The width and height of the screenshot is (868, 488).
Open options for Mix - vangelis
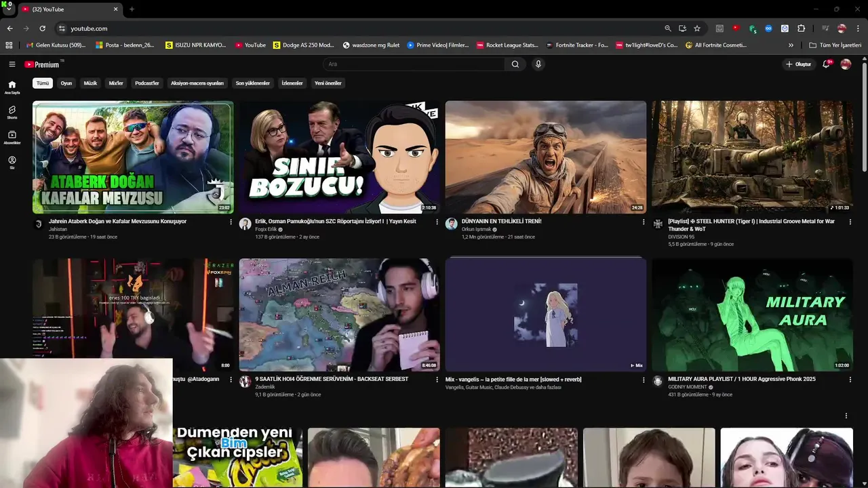[x=644, y=380]
